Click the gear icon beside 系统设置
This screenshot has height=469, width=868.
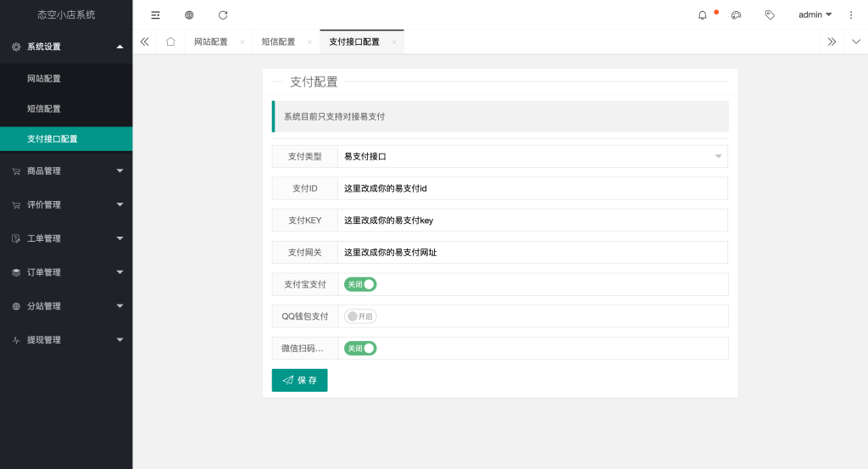(16, 47)
